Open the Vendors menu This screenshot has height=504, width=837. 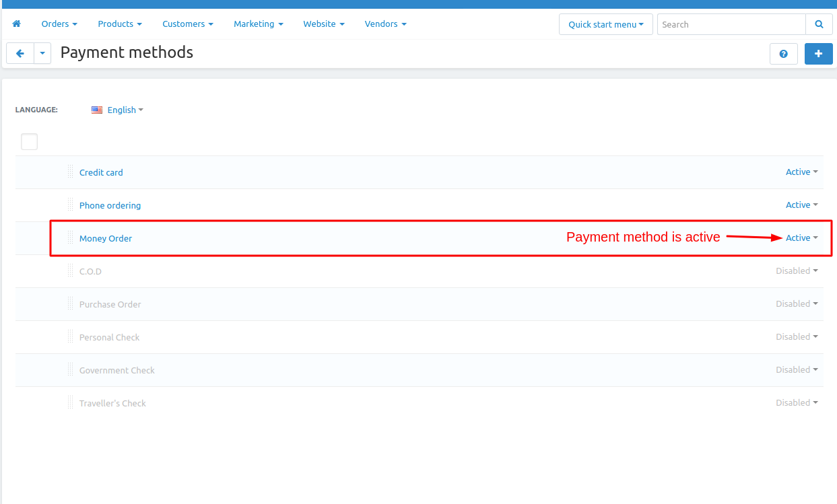[x=385, y=24]
